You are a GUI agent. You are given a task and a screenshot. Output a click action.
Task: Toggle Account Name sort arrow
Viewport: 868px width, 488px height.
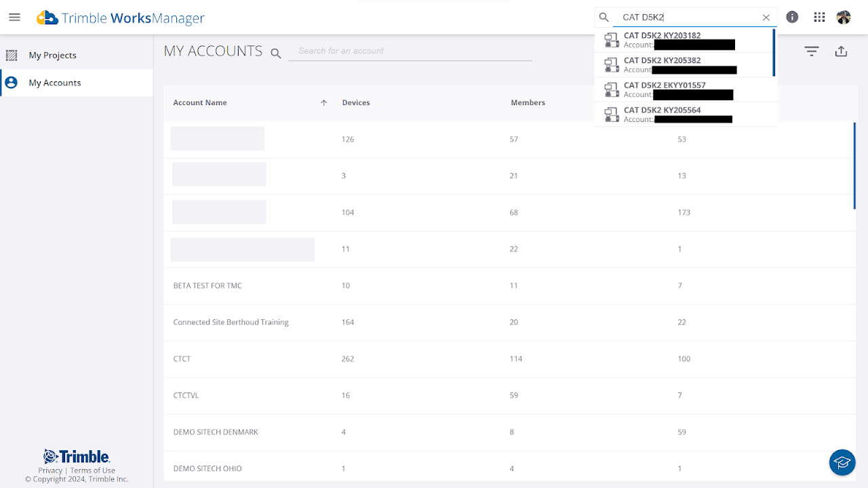pyautogui.click(x=324, y=103)
